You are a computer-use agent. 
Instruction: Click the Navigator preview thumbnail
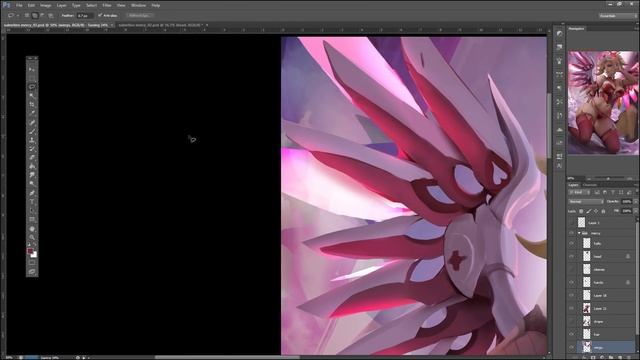click(603, 102)
